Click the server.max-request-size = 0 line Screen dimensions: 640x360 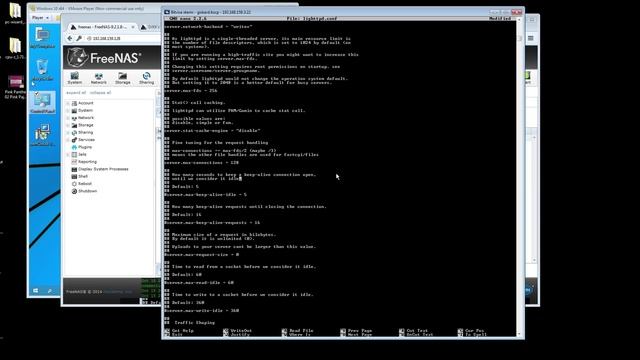click(x=202, y=255)
